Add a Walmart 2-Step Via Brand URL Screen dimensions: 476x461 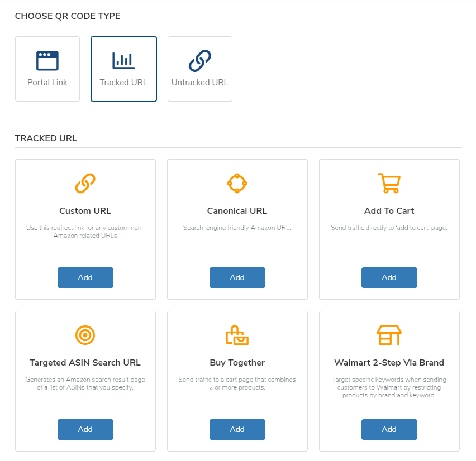point(389,429)
